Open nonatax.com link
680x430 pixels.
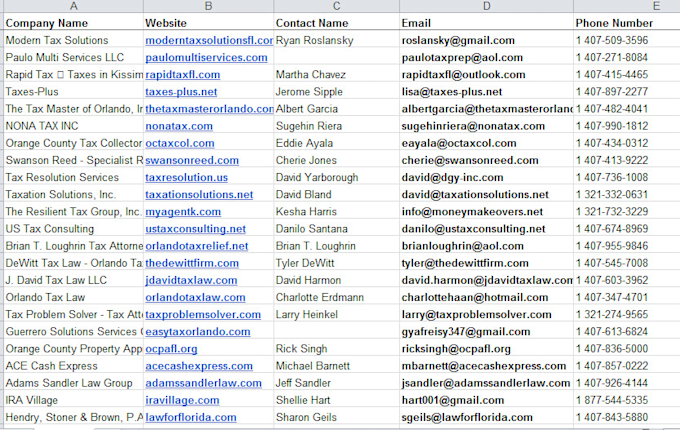[x=179, y=126]
